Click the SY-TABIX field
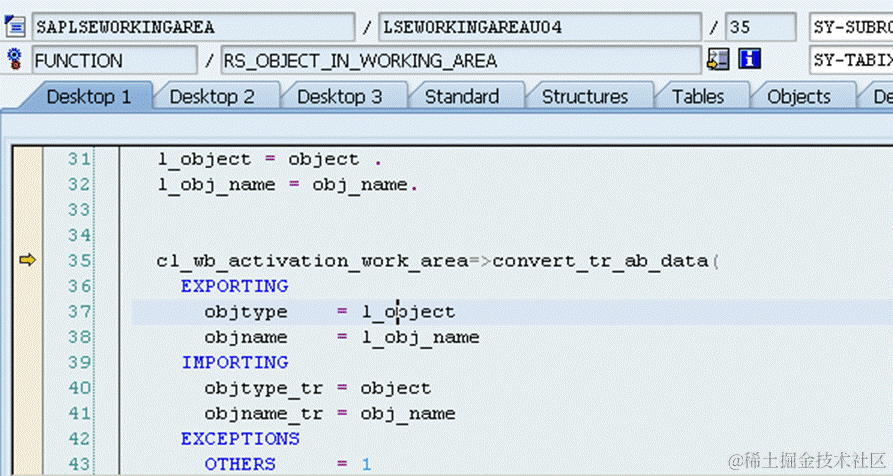This screenshot has width=893, height=476. [851, 60]
